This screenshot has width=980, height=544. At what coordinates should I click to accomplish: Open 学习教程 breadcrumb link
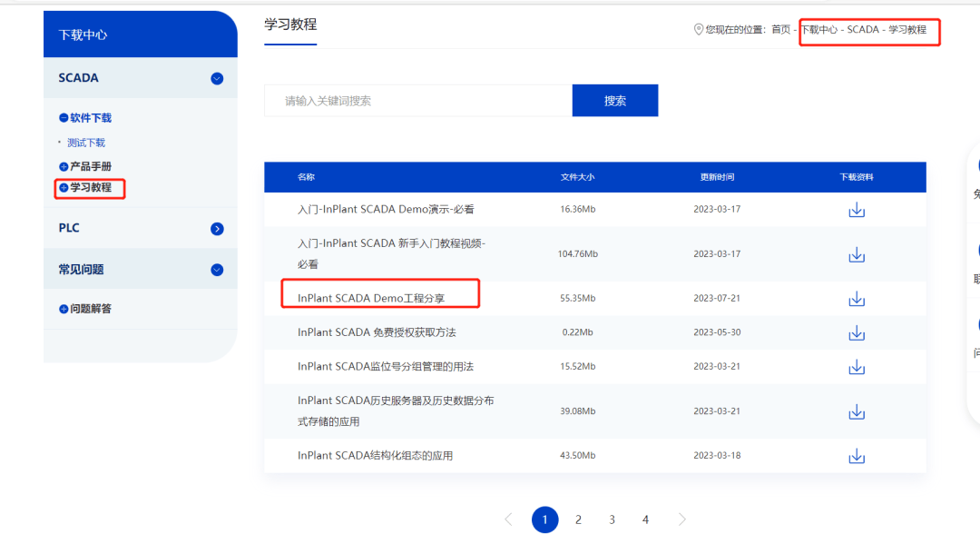coord(907,29)
